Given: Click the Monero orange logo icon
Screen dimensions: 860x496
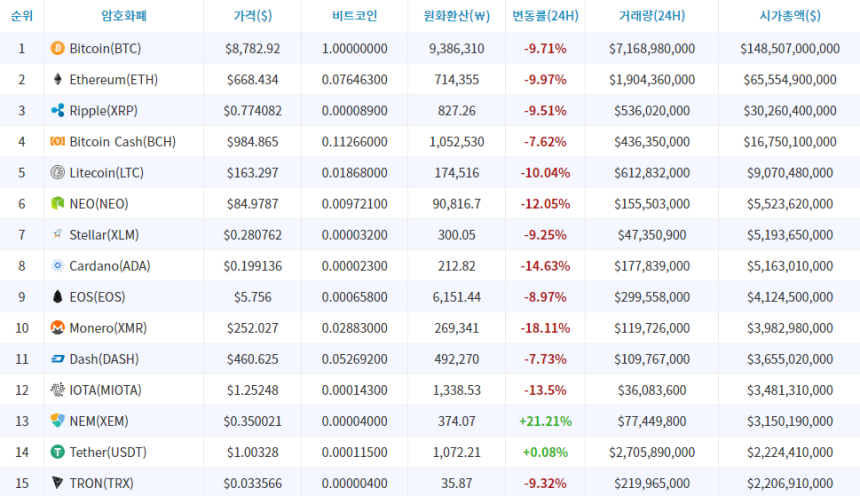Looking at the screenshot, I should (x=58, y=328).
